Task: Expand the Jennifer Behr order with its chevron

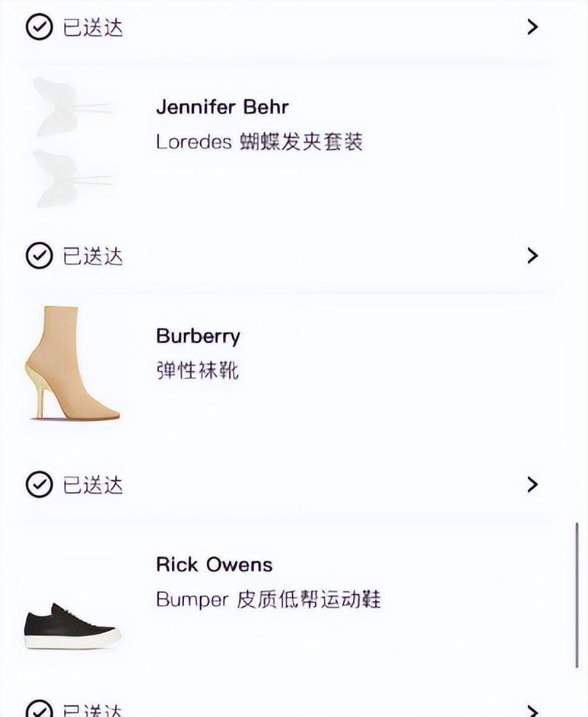Action: (x=533, y=256)
